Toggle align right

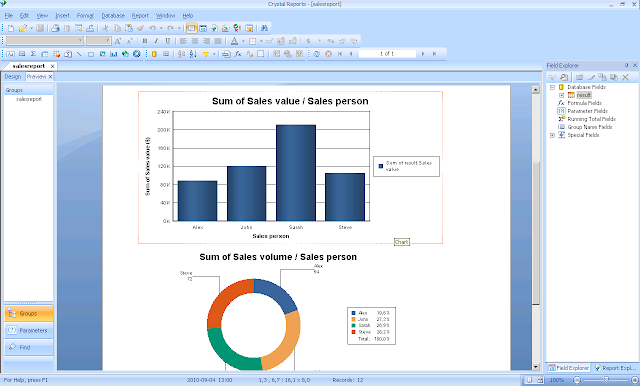[x=206, y=41]
